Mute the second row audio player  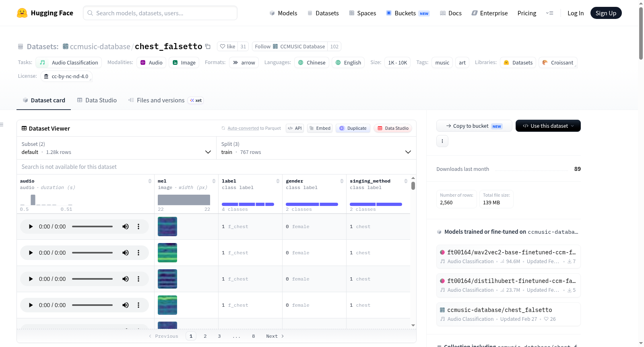126,253
